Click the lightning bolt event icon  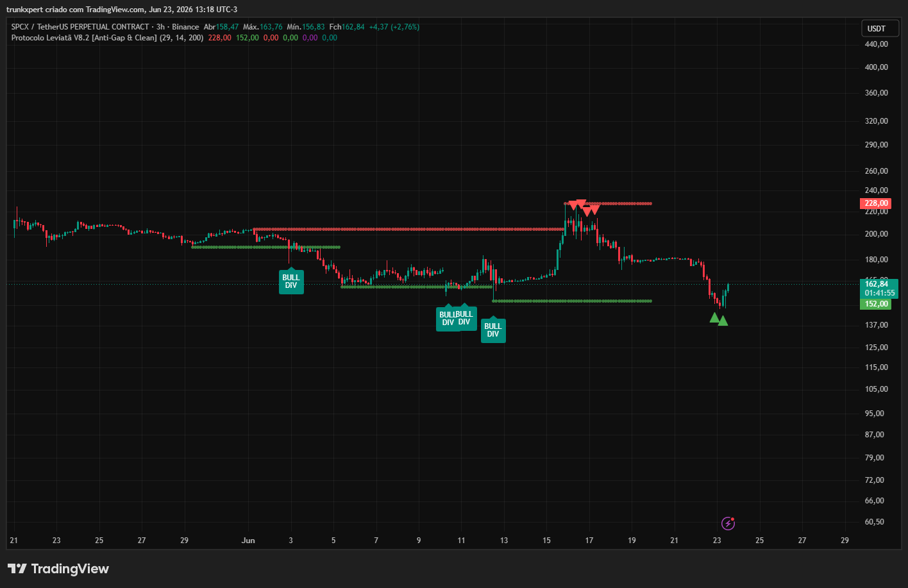[x=728, y=524]
